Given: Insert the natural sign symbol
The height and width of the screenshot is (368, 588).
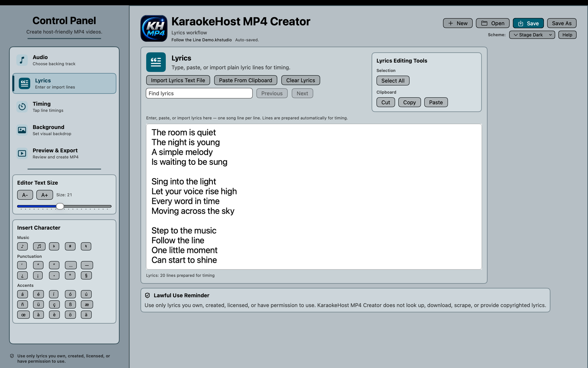Looking at the screenshot, I should [x=86, y=246].
